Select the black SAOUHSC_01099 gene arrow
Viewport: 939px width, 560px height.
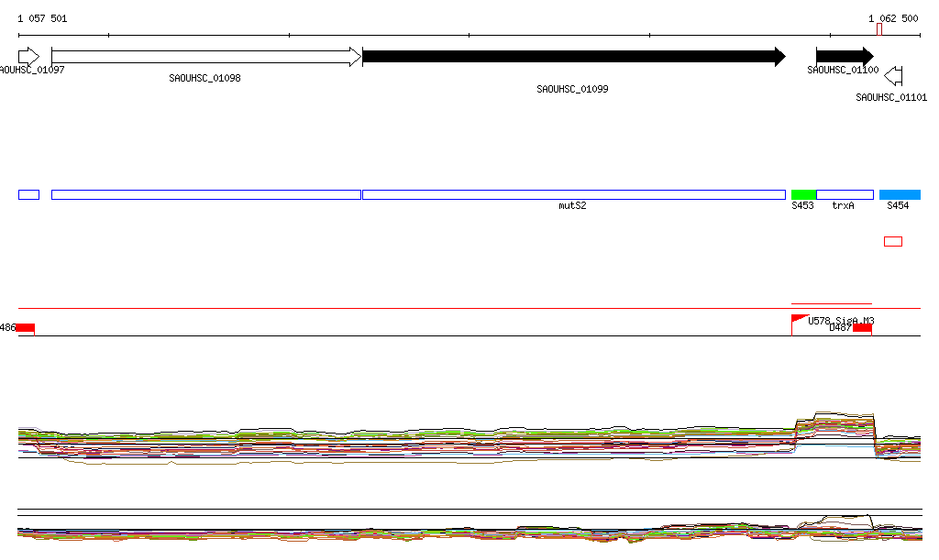(x=573, y=57)
